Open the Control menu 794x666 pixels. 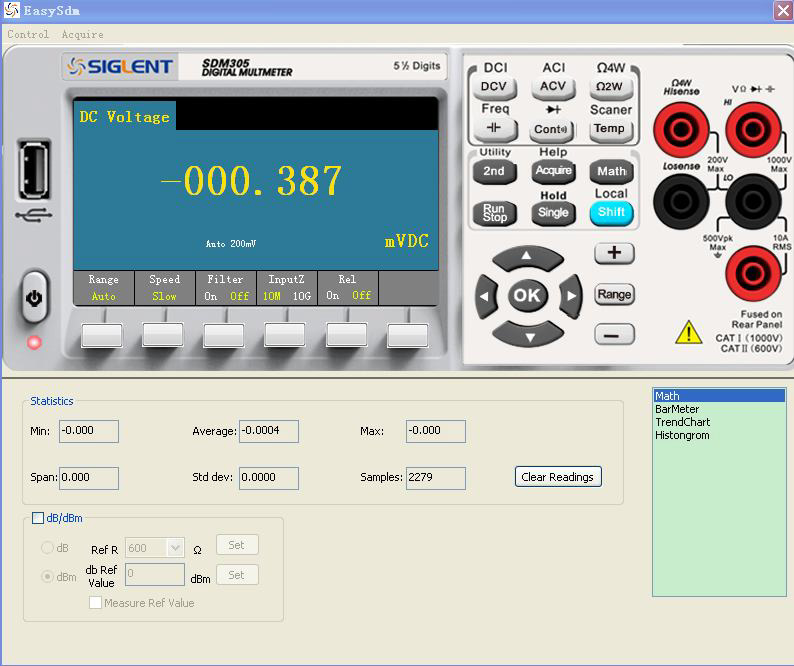coord(28,34)
